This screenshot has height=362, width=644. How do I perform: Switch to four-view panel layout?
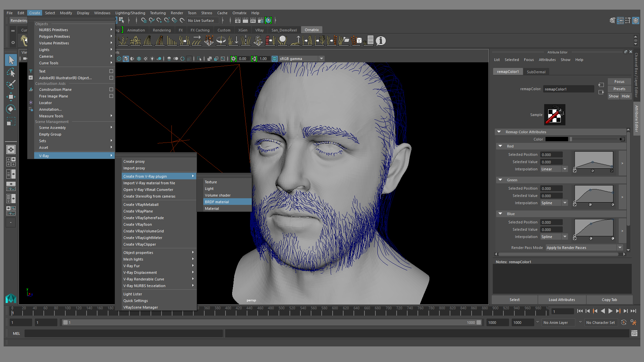pos(11,162)
